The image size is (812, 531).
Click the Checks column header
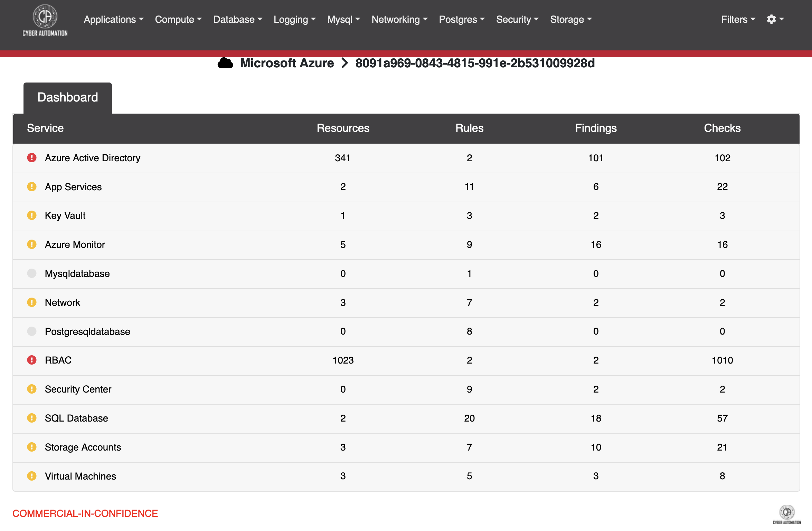722,128
